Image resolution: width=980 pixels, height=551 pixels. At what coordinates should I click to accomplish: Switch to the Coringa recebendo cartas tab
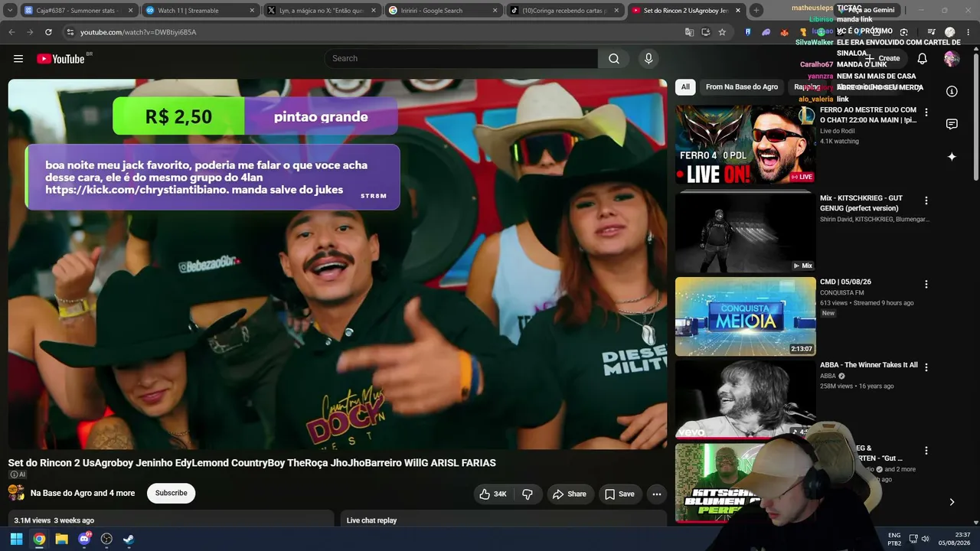click(x=564, y=11)
